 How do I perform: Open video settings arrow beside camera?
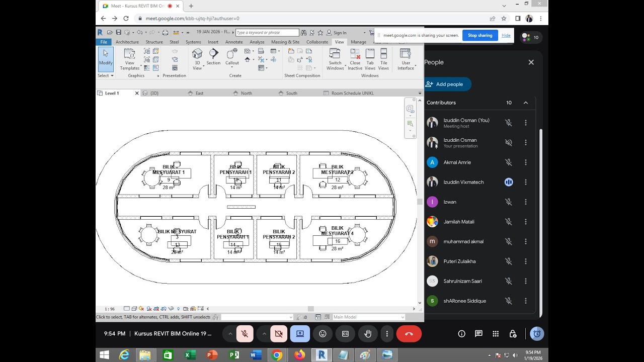coord(264,333)
